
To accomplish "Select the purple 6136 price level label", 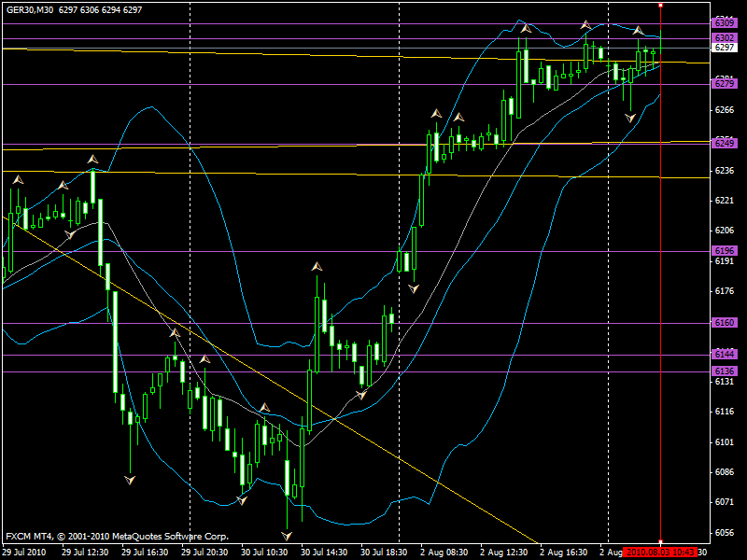I will [725, 371].
